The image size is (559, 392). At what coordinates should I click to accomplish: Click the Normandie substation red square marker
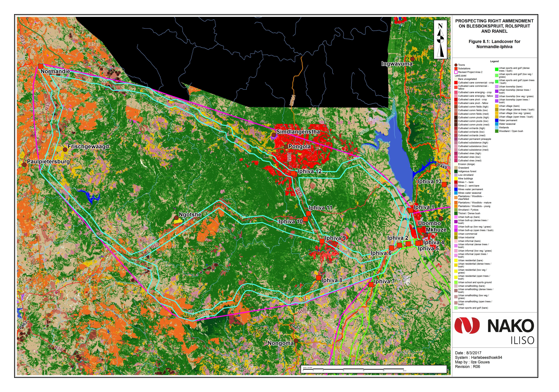tap(41, 66)
